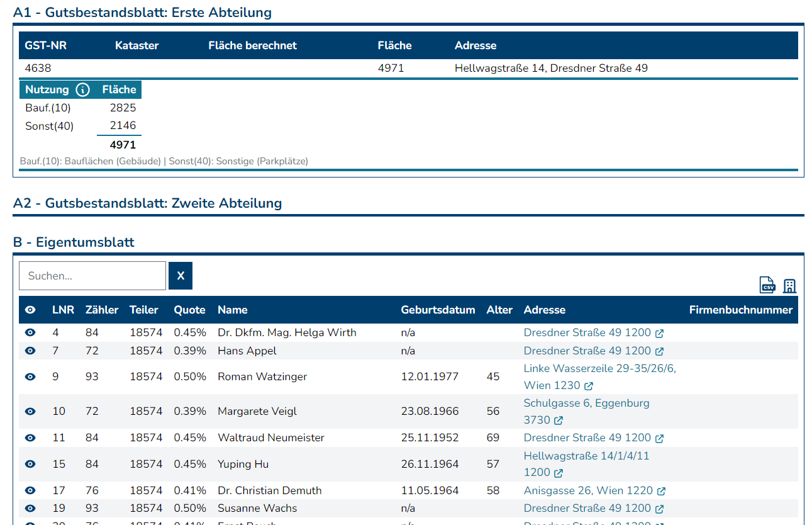Viewport: 812px width, 525px height.
Task: Sort owners by LNR column
Action: pyautogui.click(x=63, y=310)
